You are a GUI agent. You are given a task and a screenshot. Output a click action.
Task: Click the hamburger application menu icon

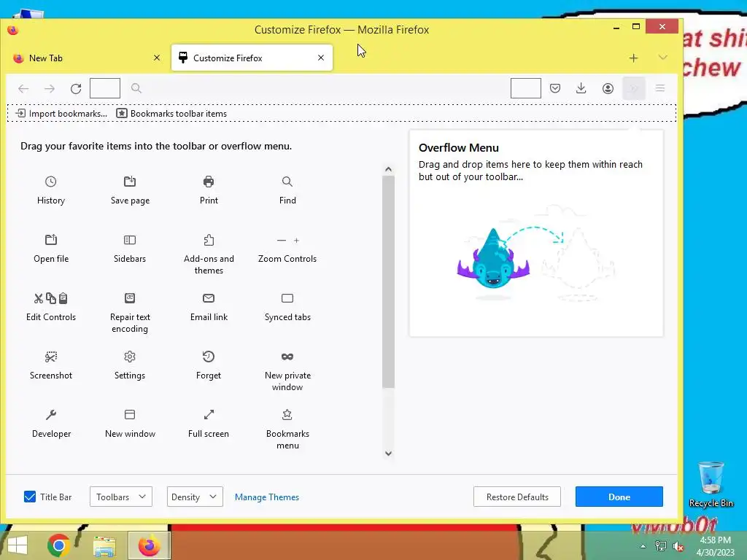tap(659, 88)
